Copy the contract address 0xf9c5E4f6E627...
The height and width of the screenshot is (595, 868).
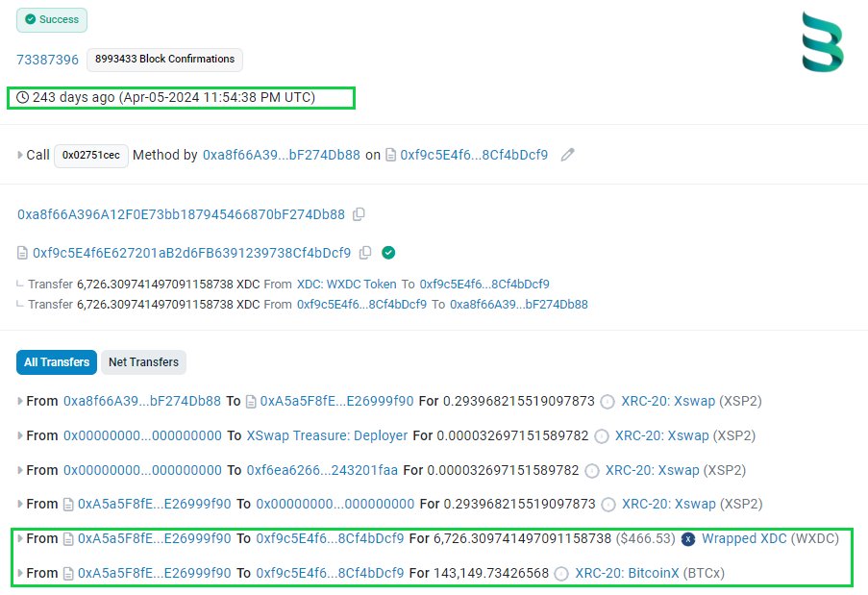[365, 253]
